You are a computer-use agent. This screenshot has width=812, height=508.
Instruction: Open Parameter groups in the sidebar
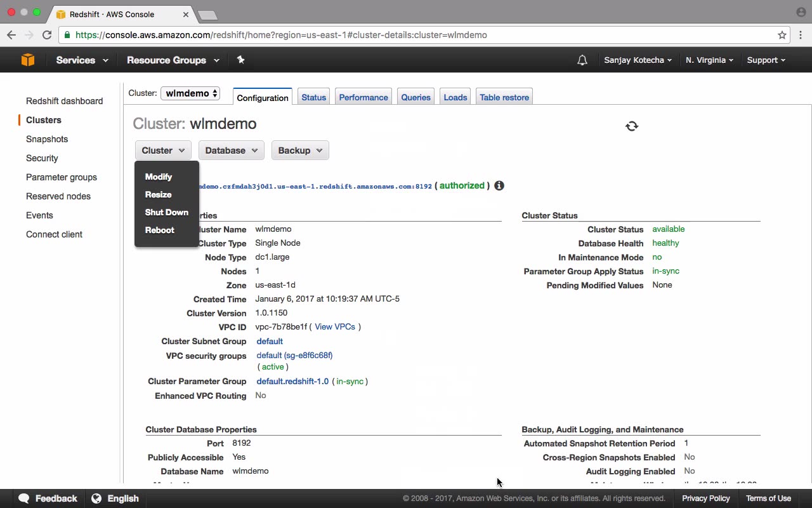[x=62, y=177]
